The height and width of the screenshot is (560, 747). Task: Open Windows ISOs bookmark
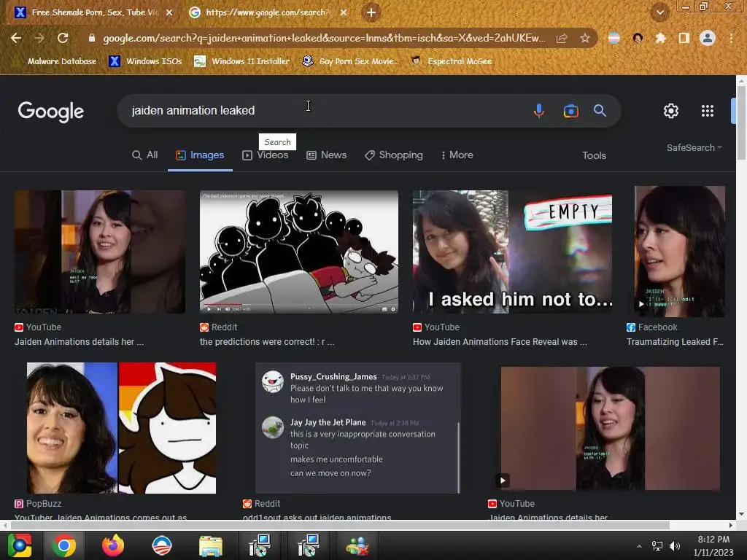[x=145, y=61]
